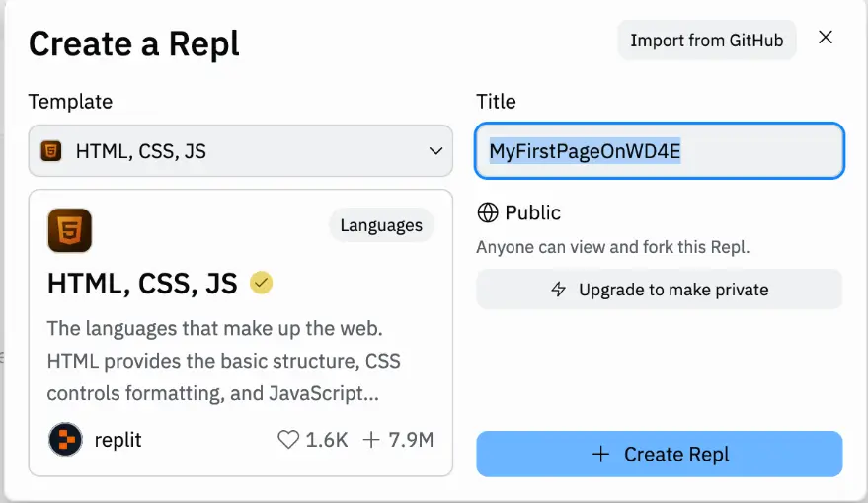Screen dimensions: 868x503
Task: Focus the Title input field MyFirstPageOnWD4E
Action: pos(660,150)
